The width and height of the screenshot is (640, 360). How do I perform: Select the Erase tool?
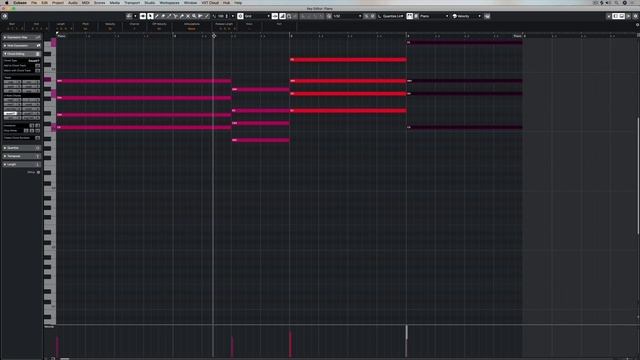coord(163,16)
